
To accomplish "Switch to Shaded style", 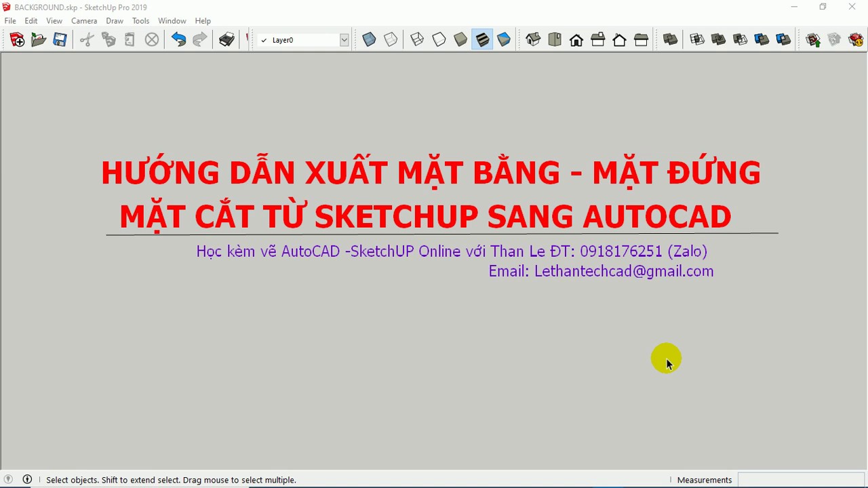I will [x=460, y=40].
